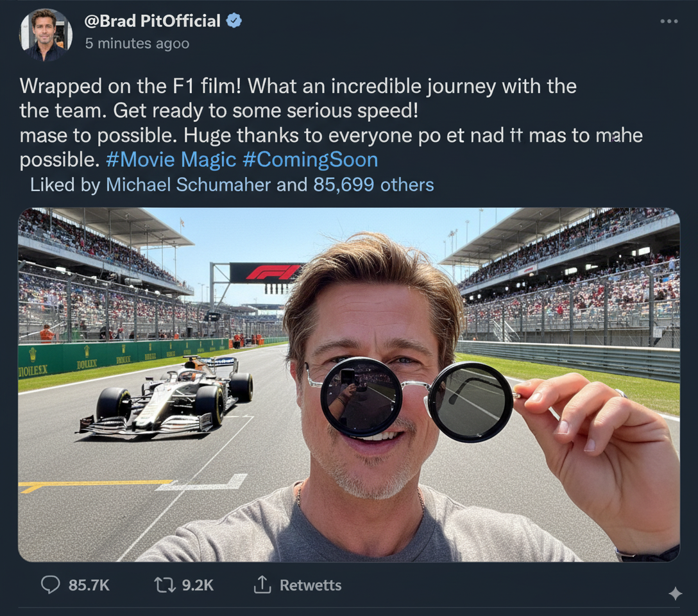Click the reply speech bubble icon
Viewport: 698px width, 616px height.
tap(50, 585)
